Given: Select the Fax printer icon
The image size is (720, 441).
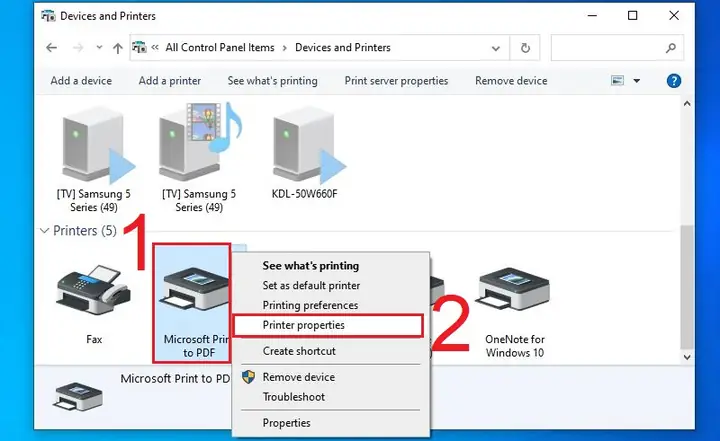Looking at the screenshot, I should pyautogui.click(x=94, y=291).
